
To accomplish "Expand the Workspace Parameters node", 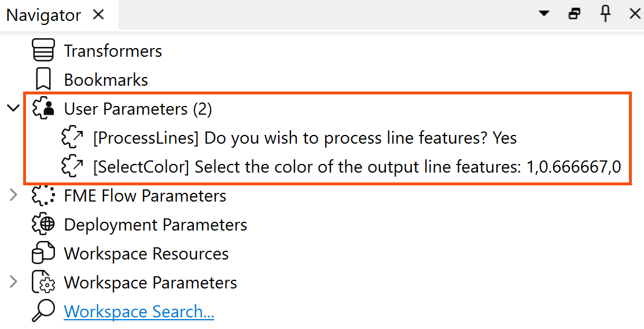I will click(13, 283).
